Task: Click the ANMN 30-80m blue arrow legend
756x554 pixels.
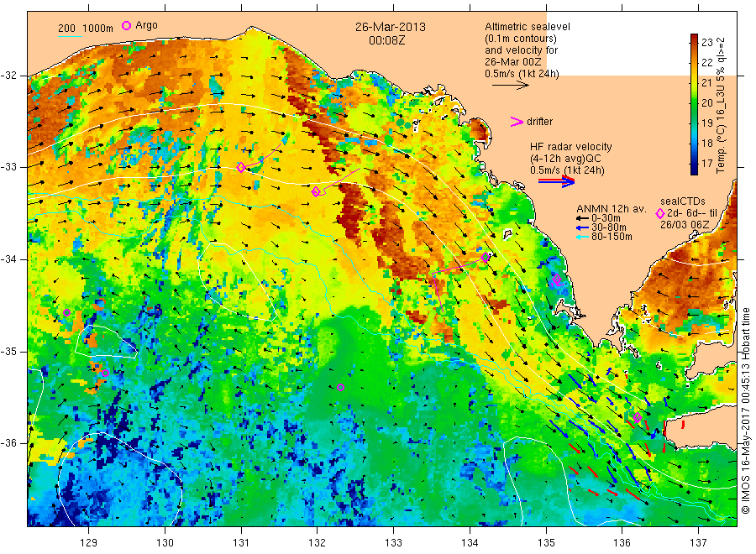Action: (x=583, y=227)
